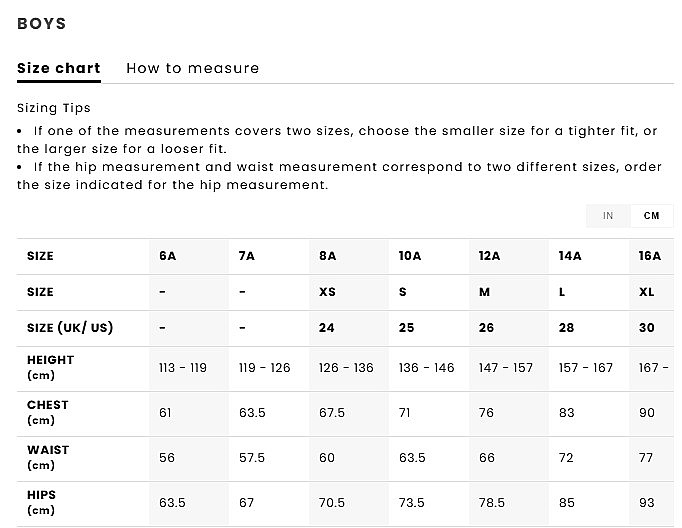The height and width of the screenshot is (528, 682).
Task: Click the BOYS heading
Action: [x=42, y=24]
